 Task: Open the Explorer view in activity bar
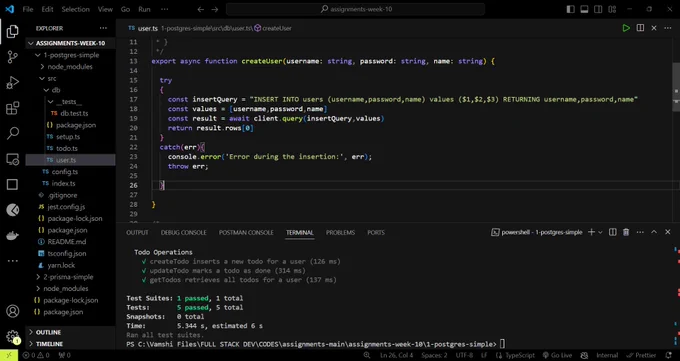coord(13,31)
